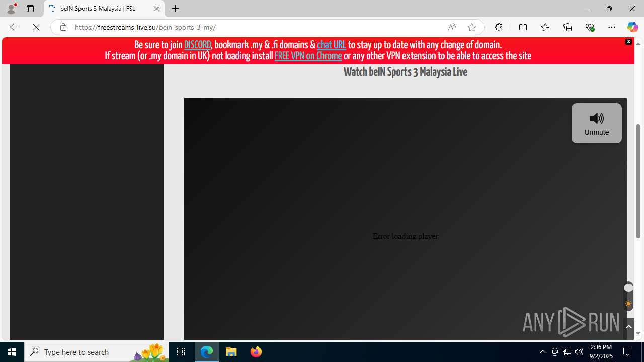644x362 pixels.
Task: View site information lock icon
Action: coord(63,27)
